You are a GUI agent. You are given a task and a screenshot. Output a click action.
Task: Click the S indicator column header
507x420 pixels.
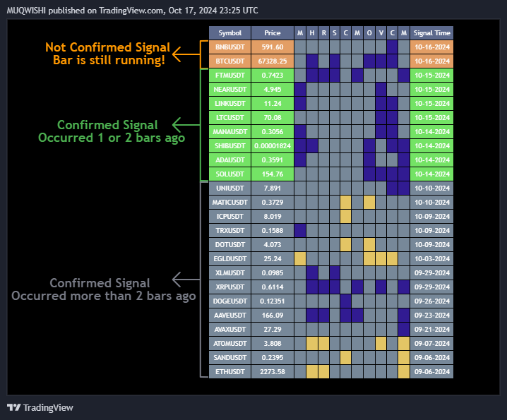coord(334,32)
